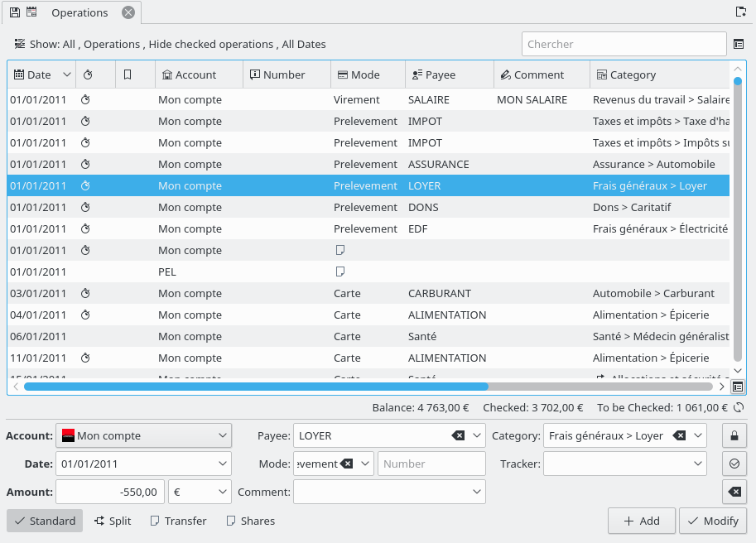
Task: Click the transfer icon in the PEL row
Action: (x=340, y=271)
